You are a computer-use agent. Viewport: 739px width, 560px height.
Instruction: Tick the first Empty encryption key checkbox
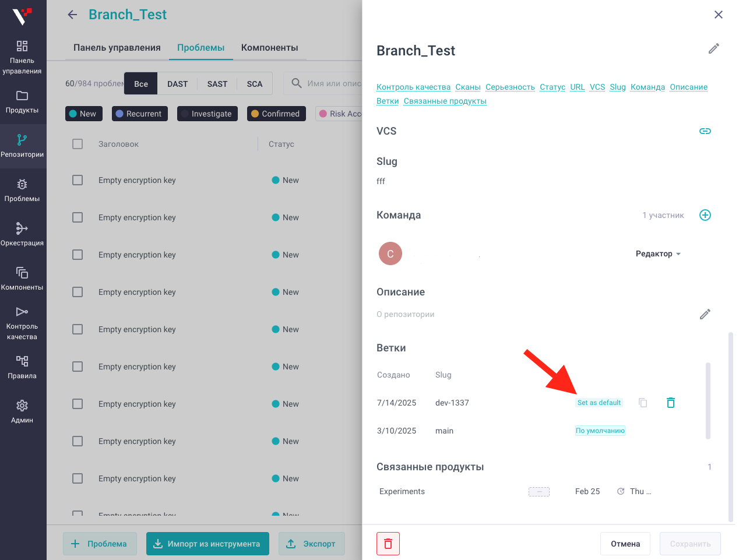pyautogui.click(x=78, y=180)
